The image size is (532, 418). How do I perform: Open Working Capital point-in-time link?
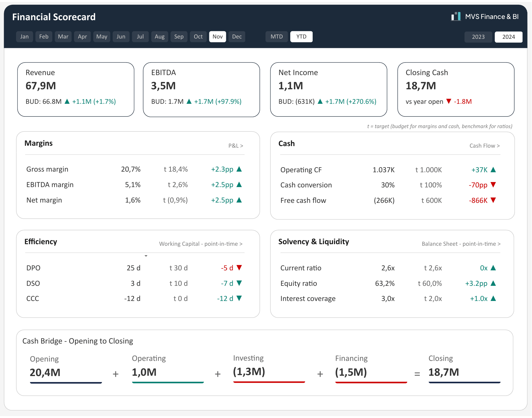click(x=201, y=244)
